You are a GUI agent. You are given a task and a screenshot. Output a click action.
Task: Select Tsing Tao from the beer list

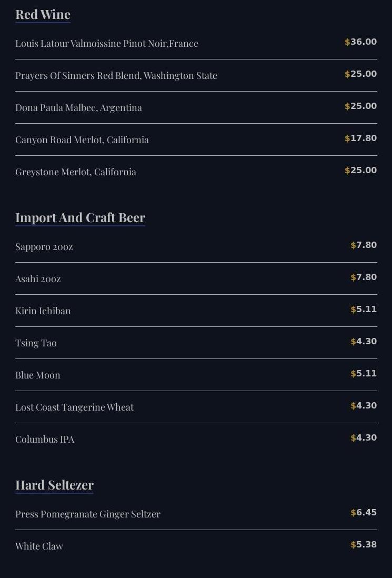coord(36,343)
